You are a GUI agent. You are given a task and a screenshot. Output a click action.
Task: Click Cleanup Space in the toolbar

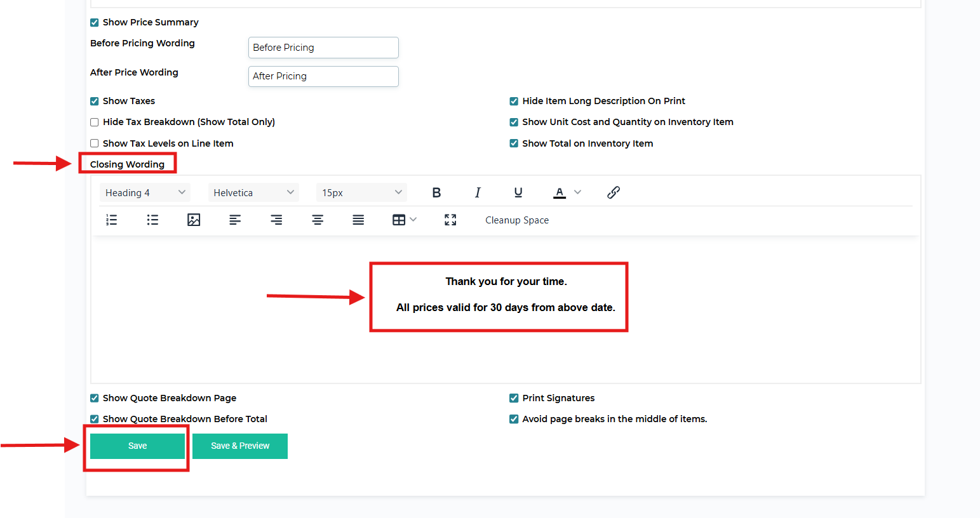tap(517, 220)
